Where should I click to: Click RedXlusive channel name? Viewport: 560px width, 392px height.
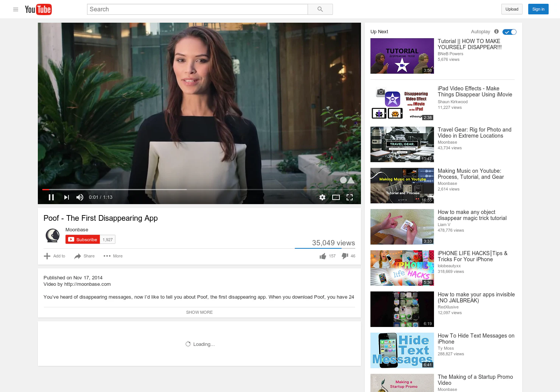448,307
